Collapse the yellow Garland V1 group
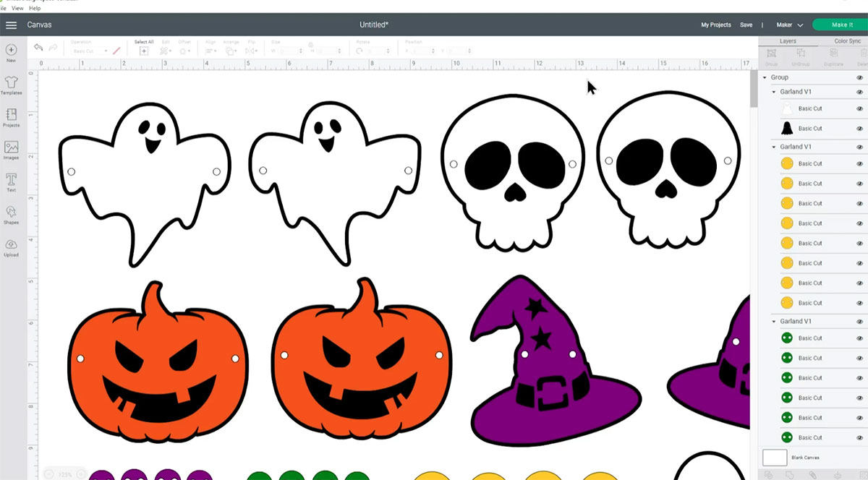 click(x=774, y=147)
